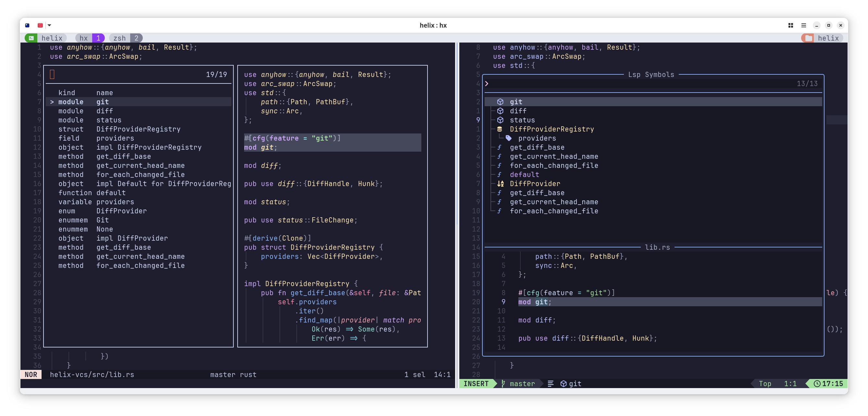Select module status row in left picker
This screenshot has height=416, width=868.
point(139,120)
